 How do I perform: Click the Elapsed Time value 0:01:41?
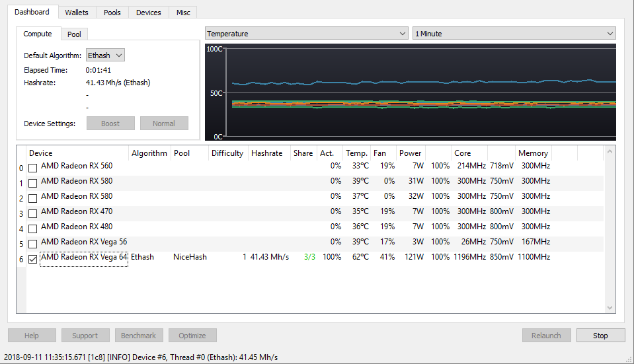tap(99, 70)
